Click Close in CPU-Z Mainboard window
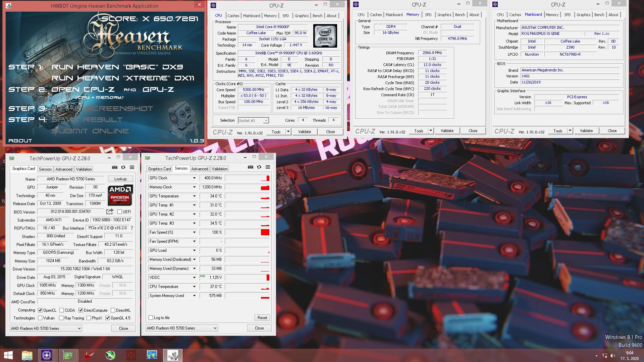This screenshot has width=644, height=362. (x=612, y=131)
